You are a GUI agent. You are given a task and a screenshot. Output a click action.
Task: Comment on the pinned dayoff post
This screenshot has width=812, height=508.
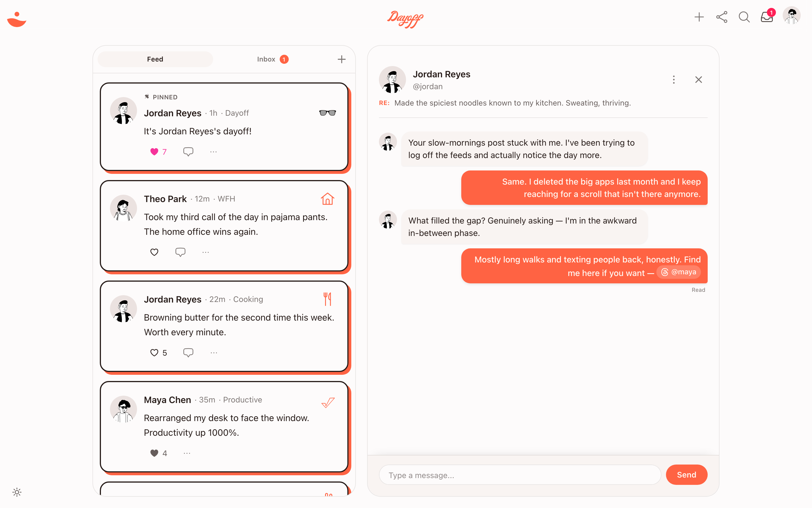tap(188, 152)
